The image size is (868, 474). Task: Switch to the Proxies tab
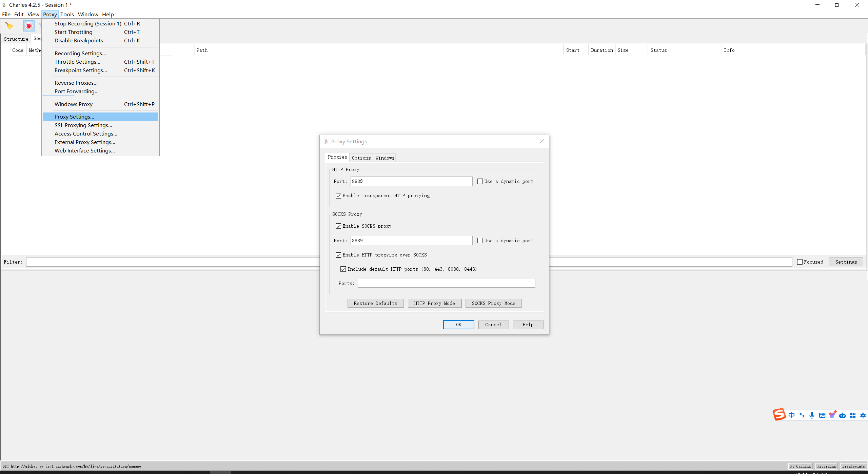(x=337, y=157)
